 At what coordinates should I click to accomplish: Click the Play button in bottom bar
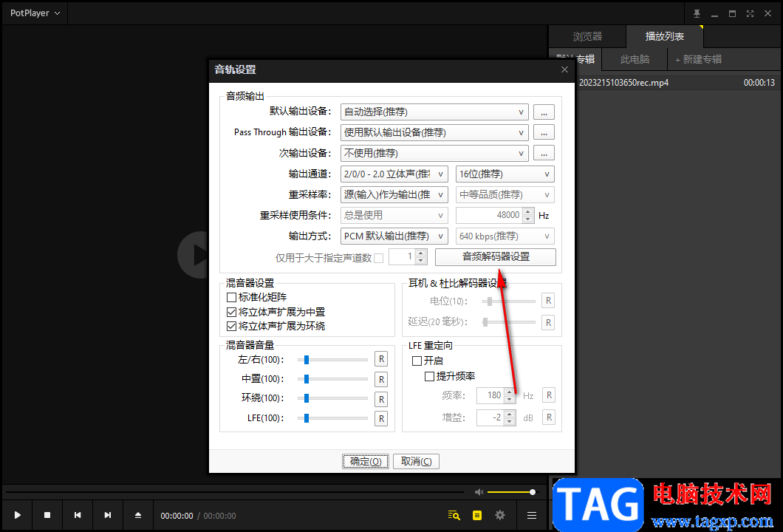point(18,515)
